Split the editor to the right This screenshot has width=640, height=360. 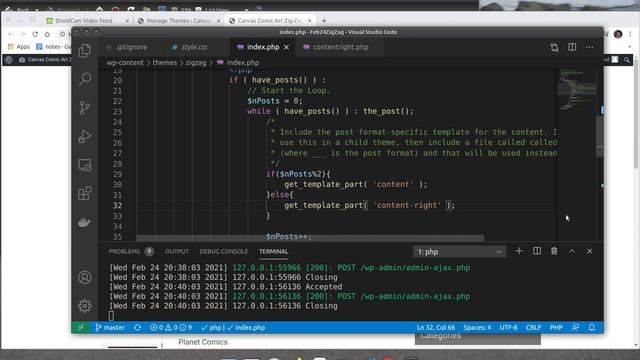(572, 47)
